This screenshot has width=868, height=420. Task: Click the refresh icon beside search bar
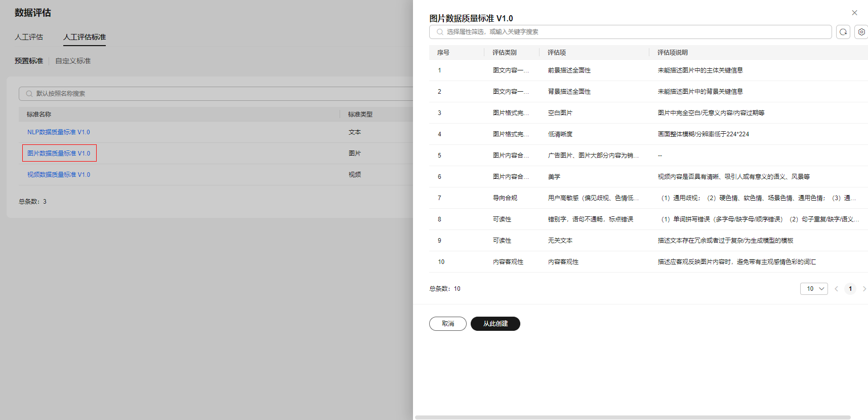[843, 32]
